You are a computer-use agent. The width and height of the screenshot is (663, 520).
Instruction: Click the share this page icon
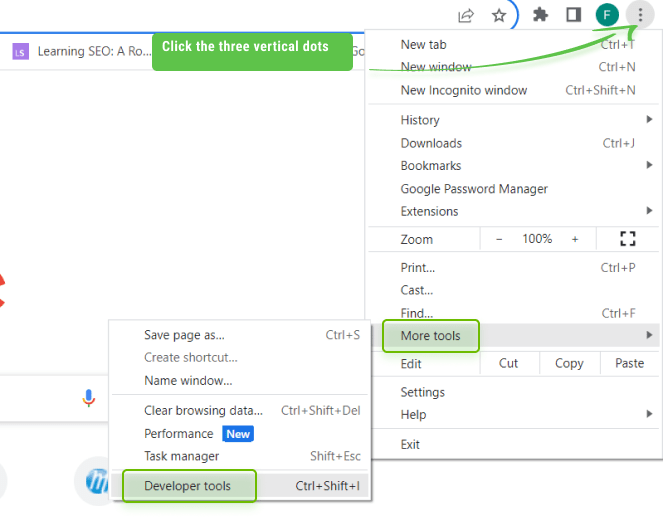466,16
